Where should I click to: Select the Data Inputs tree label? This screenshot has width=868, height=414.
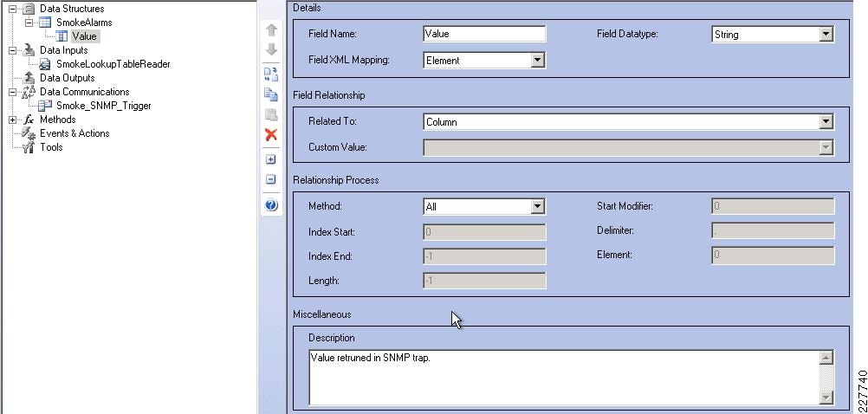click(63, 50)
